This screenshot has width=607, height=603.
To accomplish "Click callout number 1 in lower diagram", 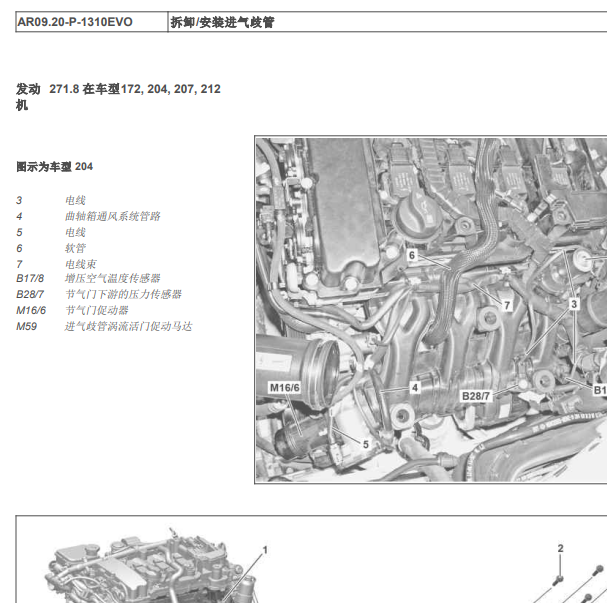I will 265,550.
